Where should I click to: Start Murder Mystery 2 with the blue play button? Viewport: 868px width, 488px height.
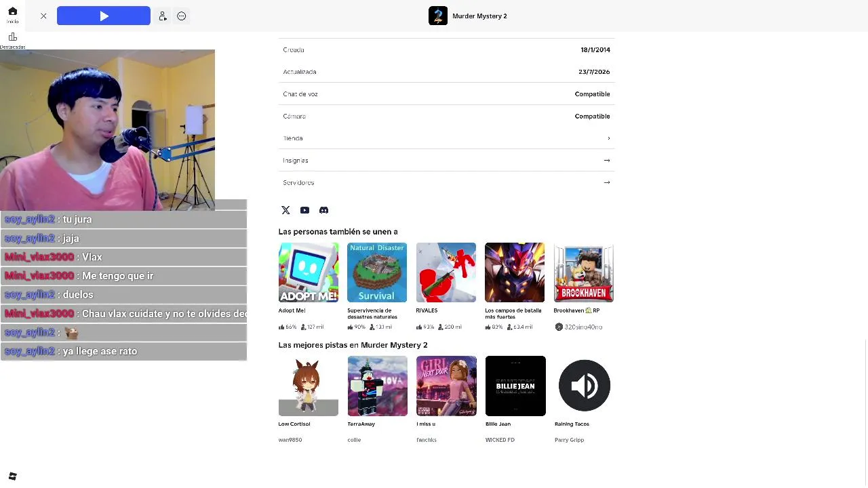[x=104, y=16]
